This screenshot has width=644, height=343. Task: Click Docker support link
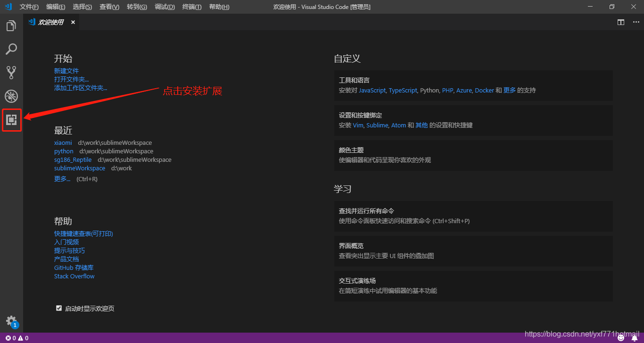click(x=484, y=90)
